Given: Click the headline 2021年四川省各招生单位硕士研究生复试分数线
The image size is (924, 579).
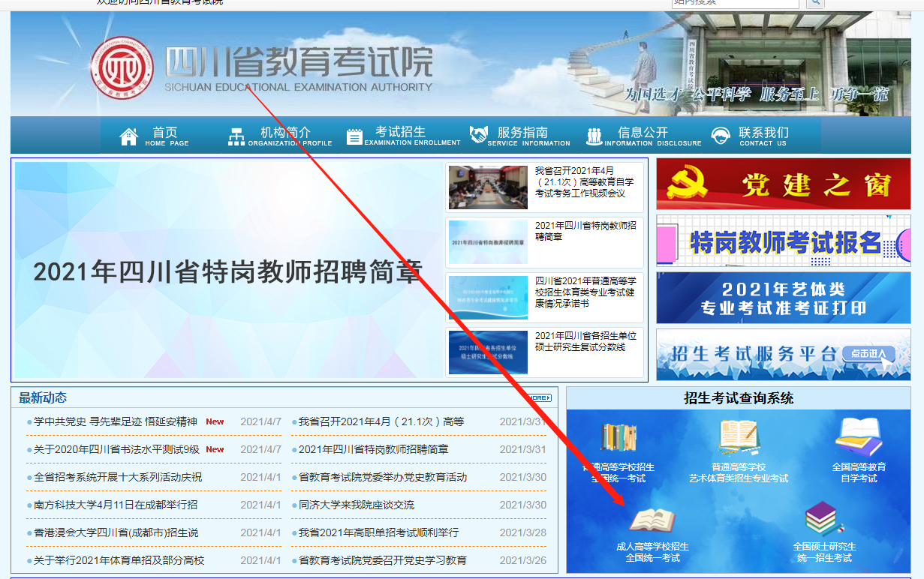Looking at the screenshot, I should tap(585, 342).
